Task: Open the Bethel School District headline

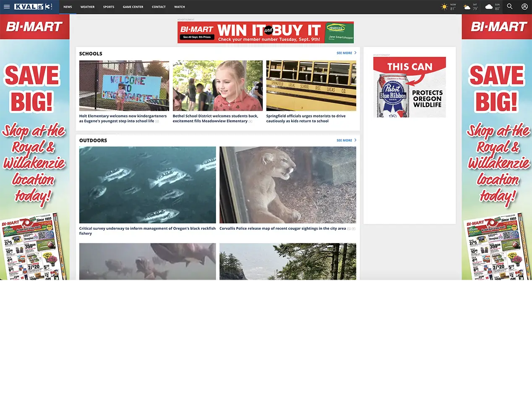Action: 215,118
